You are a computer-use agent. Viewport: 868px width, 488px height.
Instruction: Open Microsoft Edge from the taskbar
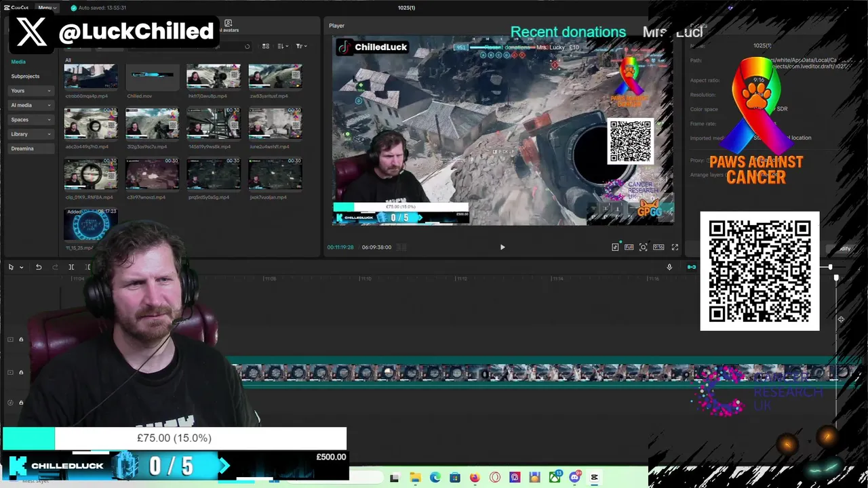(x=435, y=478)
